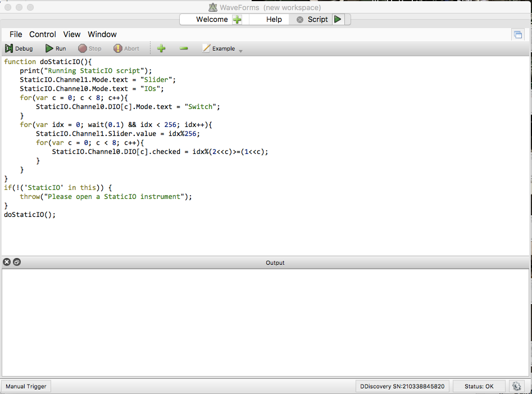This screenshot has height=394, width=532.
Task: Click the green play icon on Script tab
Action: [338, 19]
